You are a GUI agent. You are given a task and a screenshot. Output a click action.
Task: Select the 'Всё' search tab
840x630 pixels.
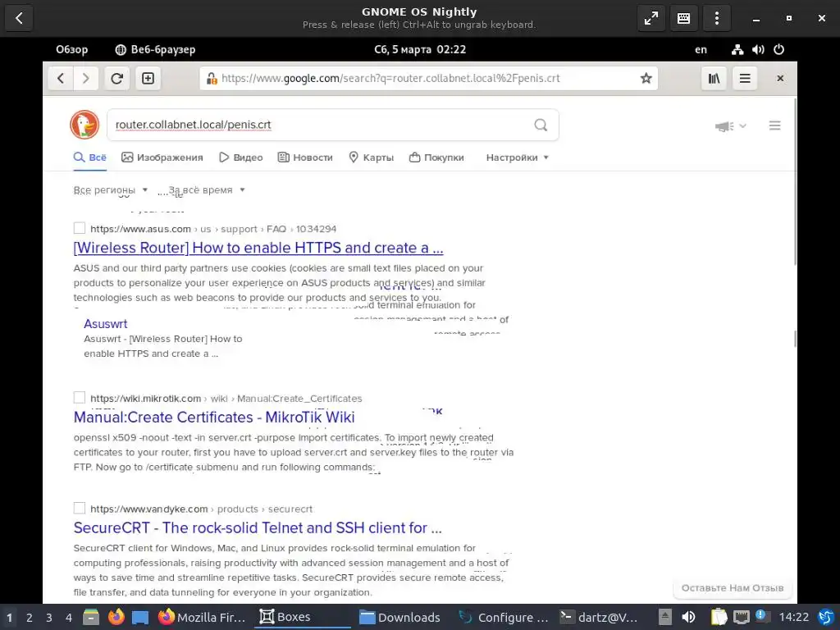coord(90,157)
